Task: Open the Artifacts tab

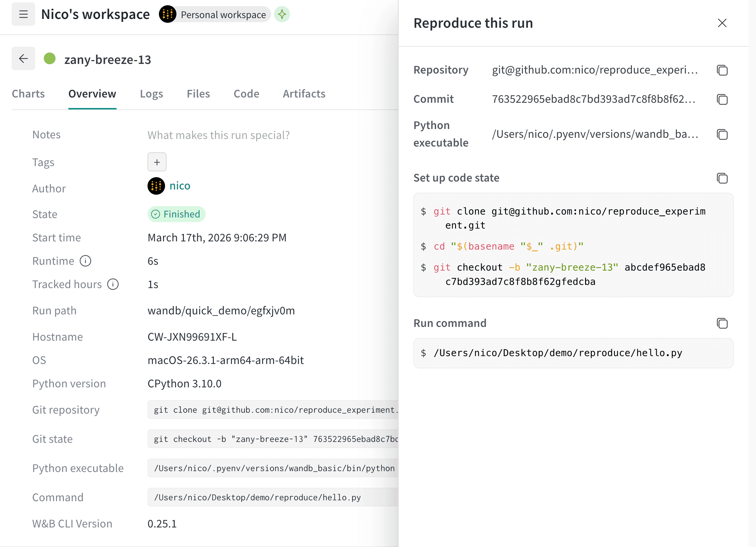Action: (x=304, y=94)
